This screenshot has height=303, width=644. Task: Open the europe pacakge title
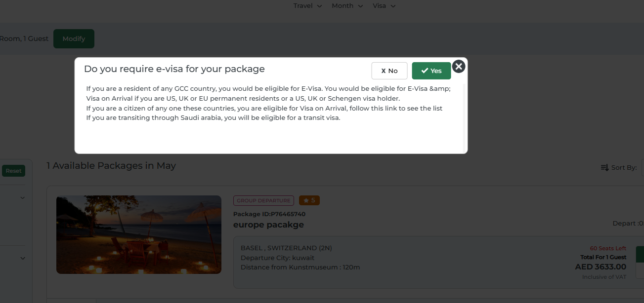click(268, 225)
